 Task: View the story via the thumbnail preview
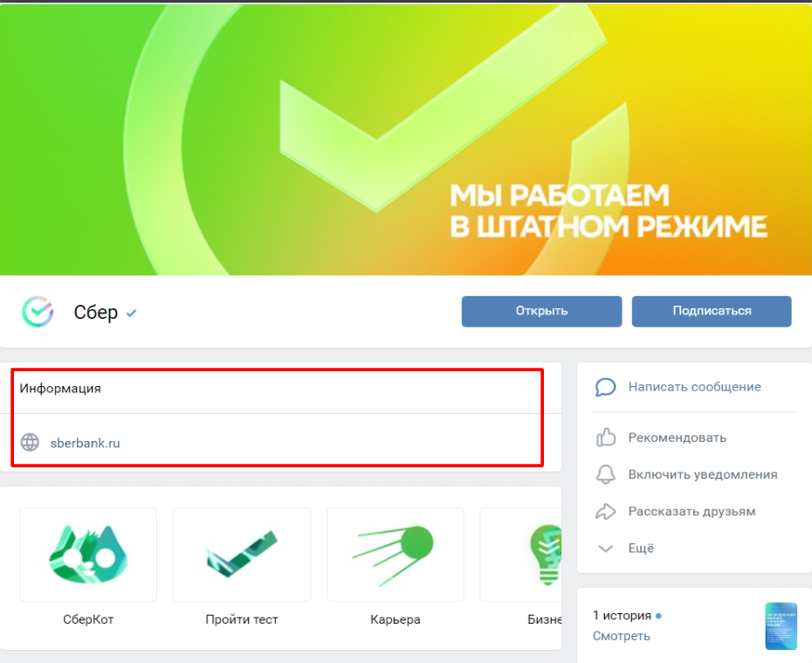[781, 626]
